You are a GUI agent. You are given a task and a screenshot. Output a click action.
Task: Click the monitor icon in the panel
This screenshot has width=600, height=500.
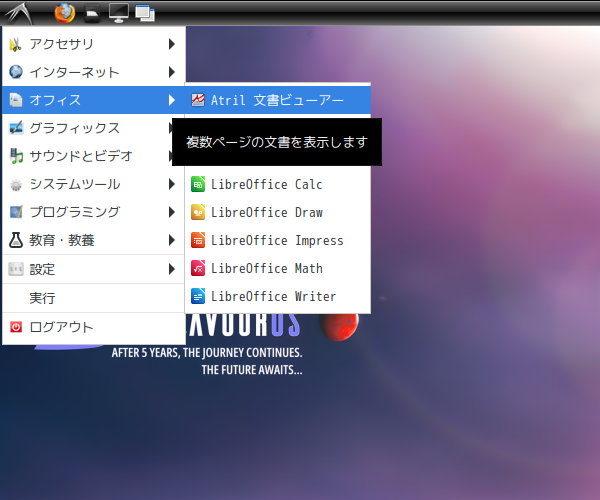click(119, 14)
